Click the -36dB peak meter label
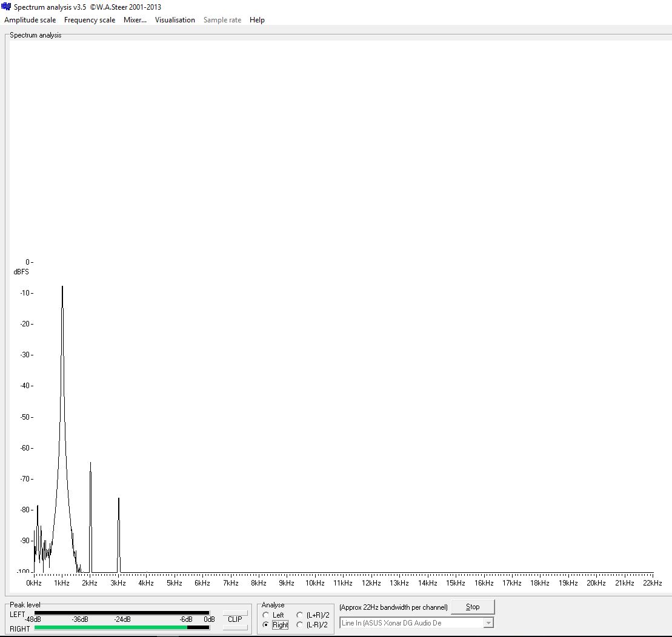 [x=80, y=619]
